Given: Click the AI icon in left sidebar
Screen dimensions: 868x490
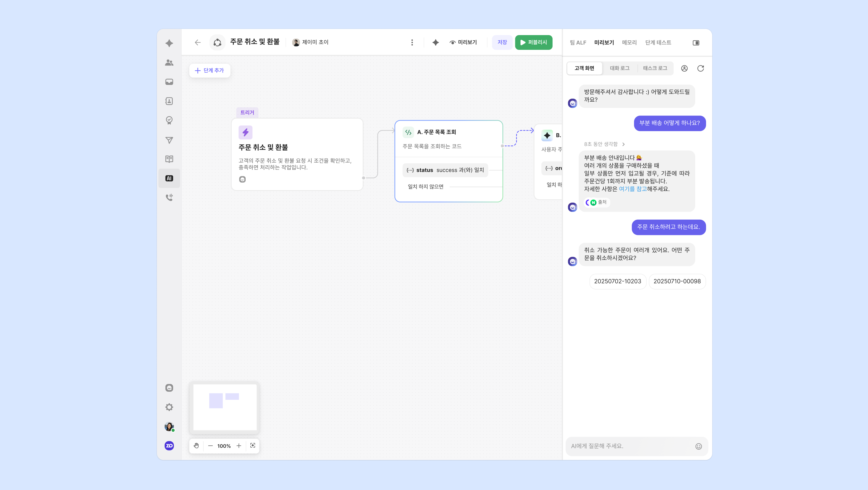Looking at the screenshot, I should 169,178.
